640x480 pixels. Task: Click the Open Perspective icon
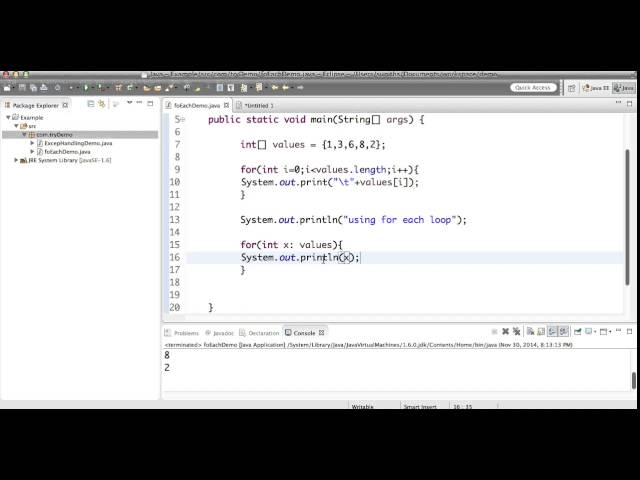[x=571, y=88]
